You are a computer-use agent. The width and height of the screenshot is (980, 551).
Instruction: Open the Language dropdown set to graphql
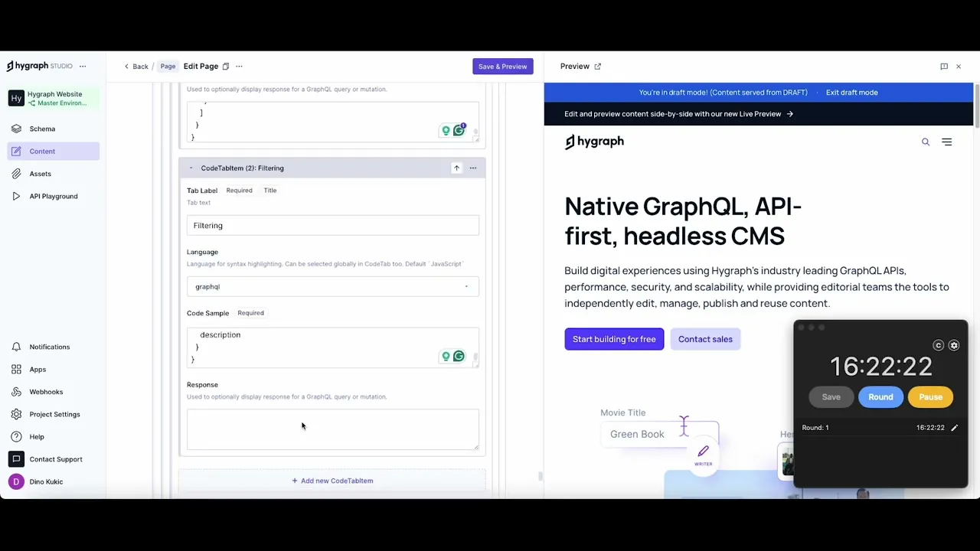coord(332,286)
